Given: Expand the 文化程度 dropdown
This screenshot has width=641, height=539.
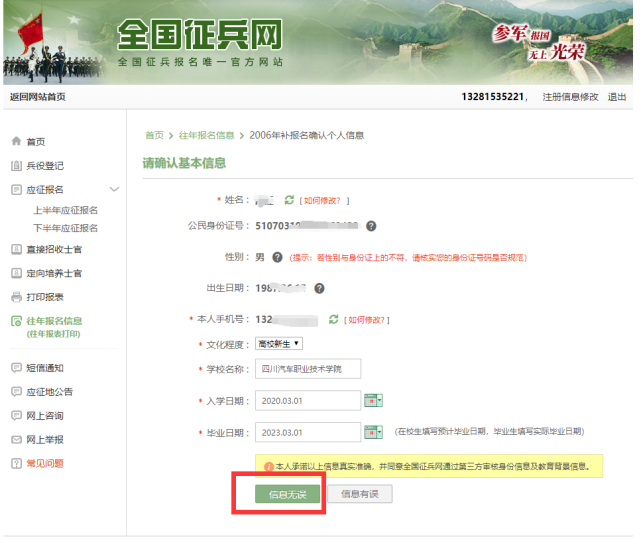Looking at the screenshot, I should [279, 344].
